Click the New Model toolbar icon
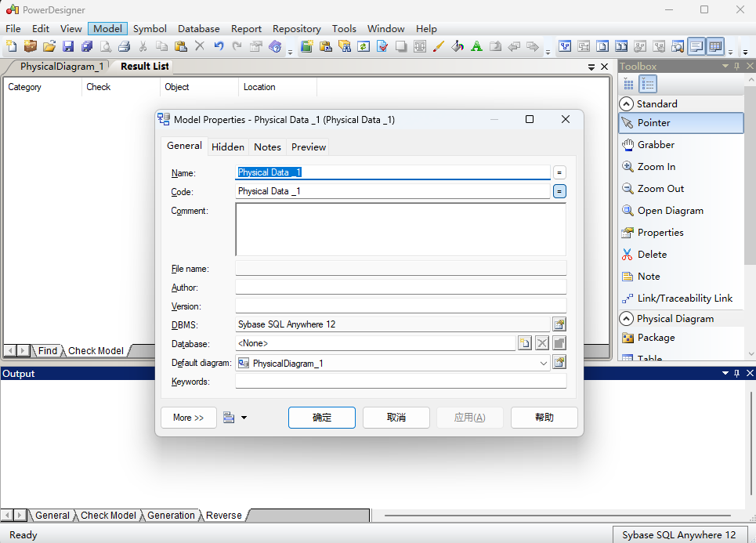The image size is (756, 543). point(11,46)
